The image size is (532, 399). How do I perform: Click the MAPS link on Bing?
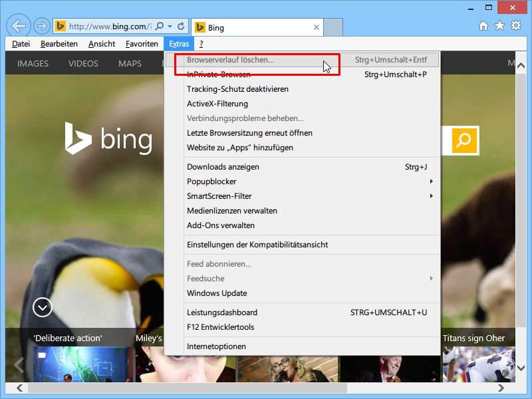[x=130, y=63]
